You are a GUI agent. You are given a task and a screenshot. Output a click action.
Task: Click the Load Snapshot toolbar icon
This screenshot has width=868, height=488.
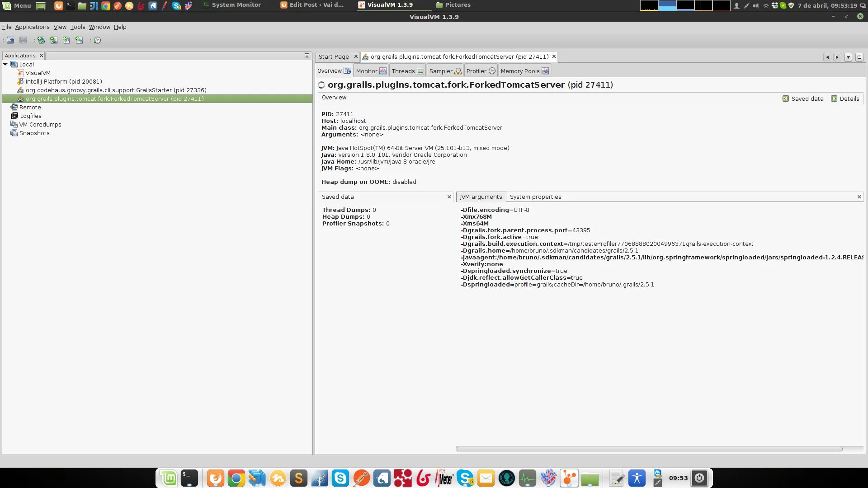10,40
